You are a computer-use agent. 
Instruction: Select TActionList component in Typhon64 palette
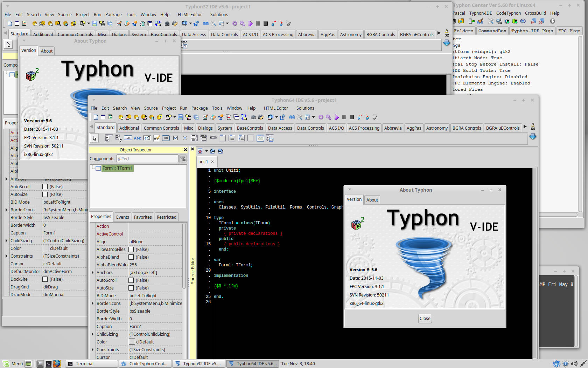pos(269,138)
